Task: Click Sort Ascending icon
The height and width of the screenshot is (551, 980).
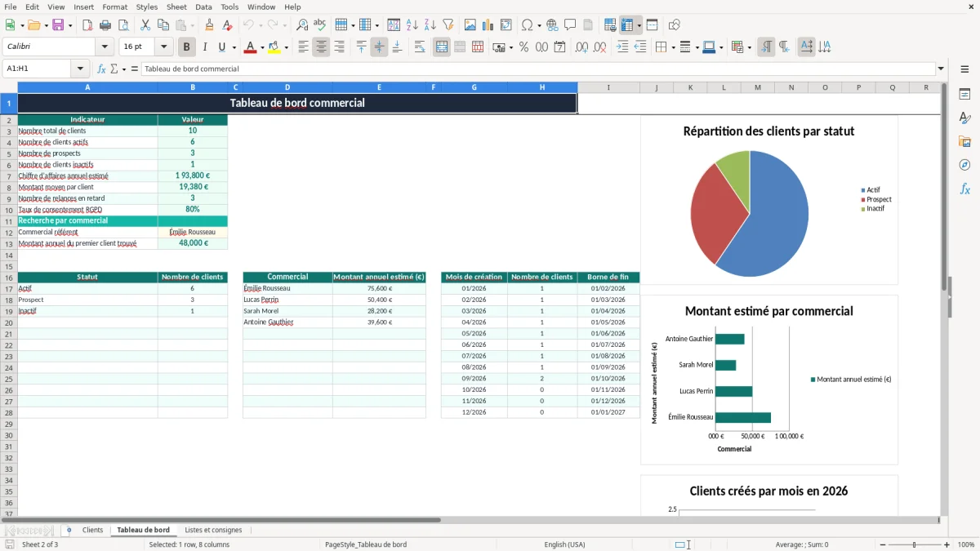Action: (x=412, y=25)
